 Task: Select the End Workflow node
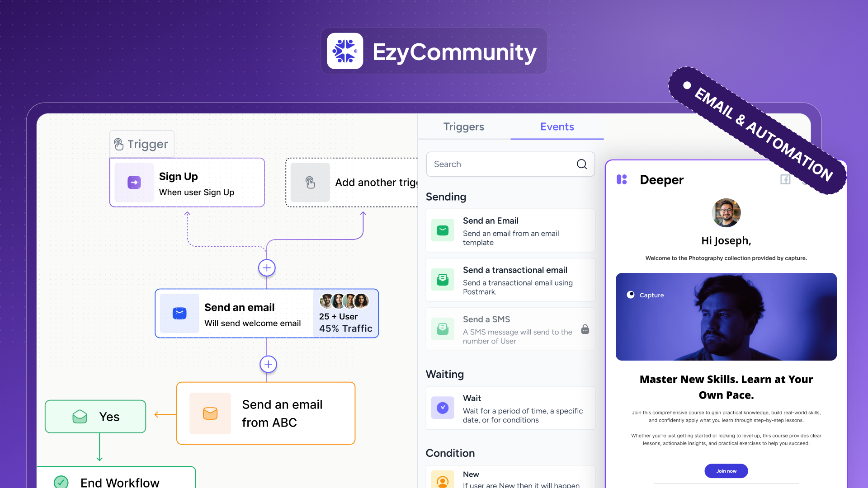116,478
